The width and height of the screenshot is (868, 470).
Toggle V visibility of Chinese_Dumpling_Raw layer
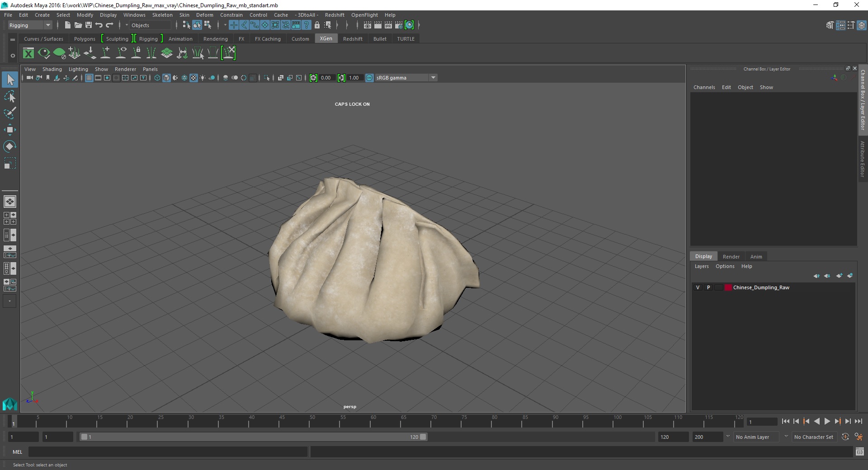pos(698,287)
